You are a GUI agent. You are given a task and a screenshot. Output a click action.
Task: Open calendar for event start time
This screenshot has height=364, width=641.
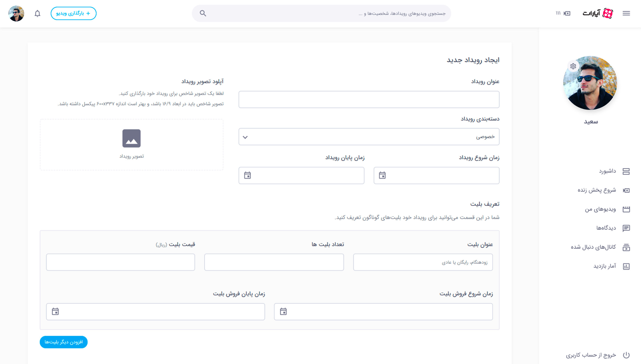[x=382, y=175]
